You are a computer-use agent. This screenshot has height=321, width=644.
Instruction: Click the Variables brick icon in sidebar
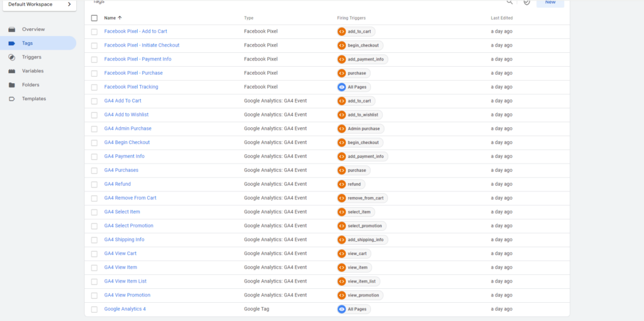tap(11, 71)
